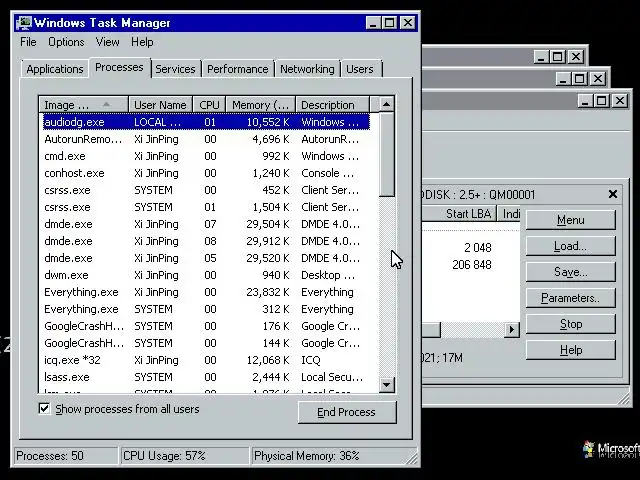Open the Options menu
This screenshot has width=640, height=480.
tap(66, 42)
